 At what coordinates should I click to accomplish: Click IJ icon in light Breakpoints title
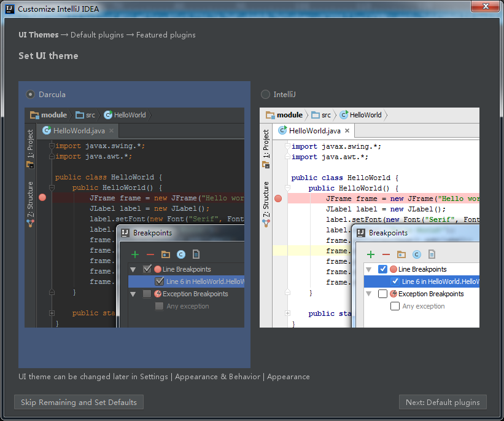click(360, 233)
